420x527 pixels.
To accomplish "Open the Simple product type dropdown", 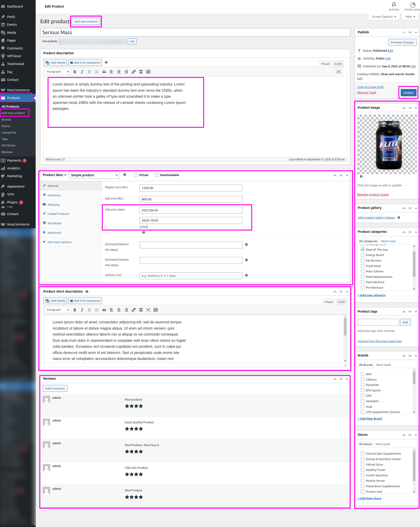I will pos(94,175).
